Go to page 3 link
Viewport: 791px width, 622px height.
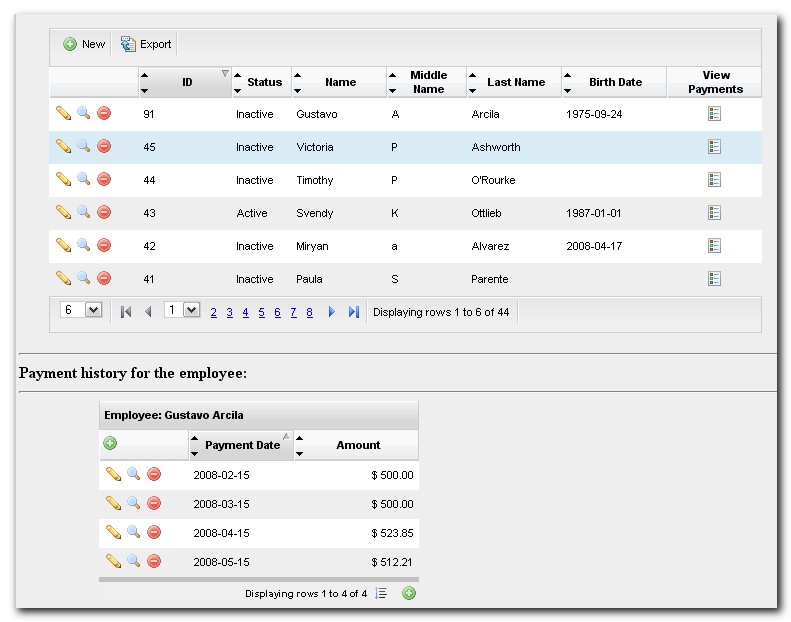[x=230, y=312]
